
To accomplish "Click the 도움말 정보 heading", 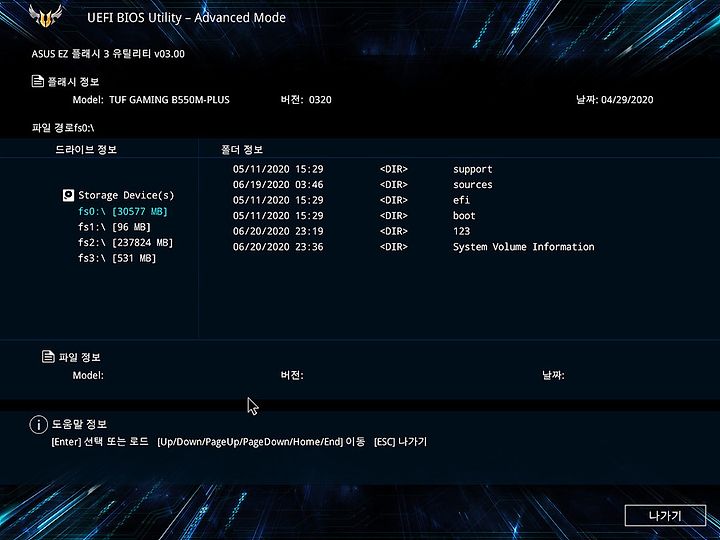I will [x=79, y=424].
